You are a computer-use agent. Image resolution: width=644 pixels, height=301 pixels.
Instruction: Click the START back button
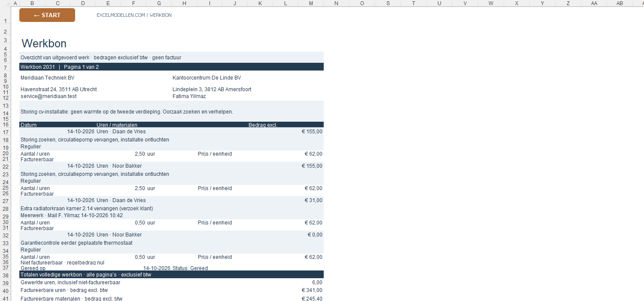[47, 15]
